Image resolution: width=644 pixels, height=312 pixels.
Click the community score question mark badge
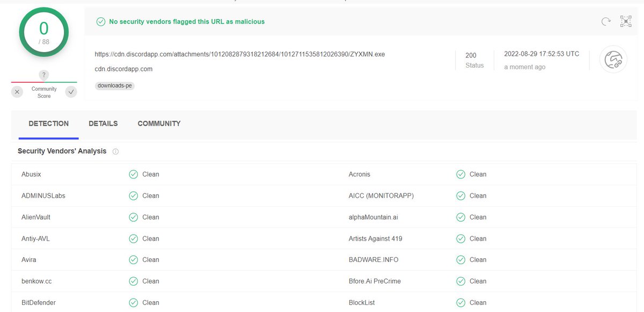pyautogui.click(x=44, y=75)
